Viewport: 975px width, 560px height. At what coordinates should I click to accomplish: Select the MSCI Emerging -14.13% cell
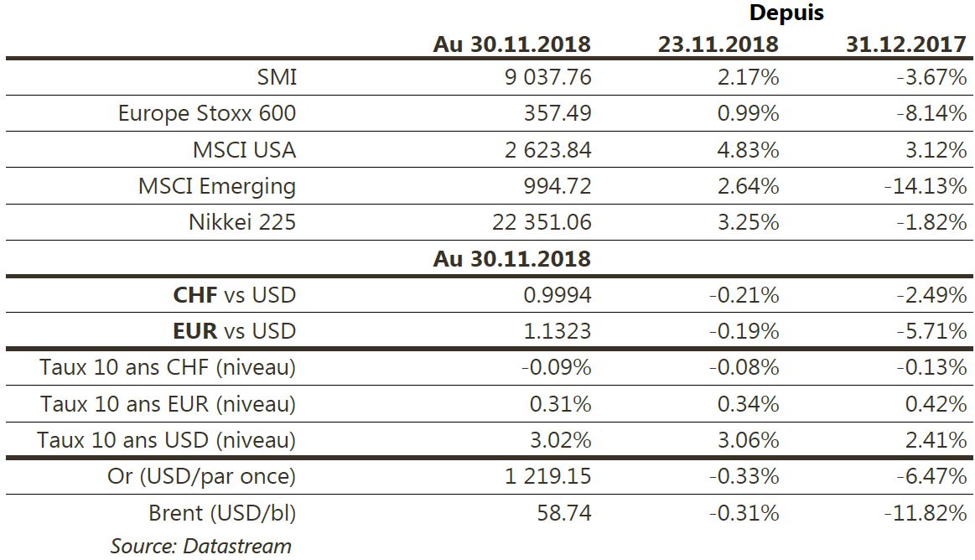pyautogui.click(x=926, y=186)
